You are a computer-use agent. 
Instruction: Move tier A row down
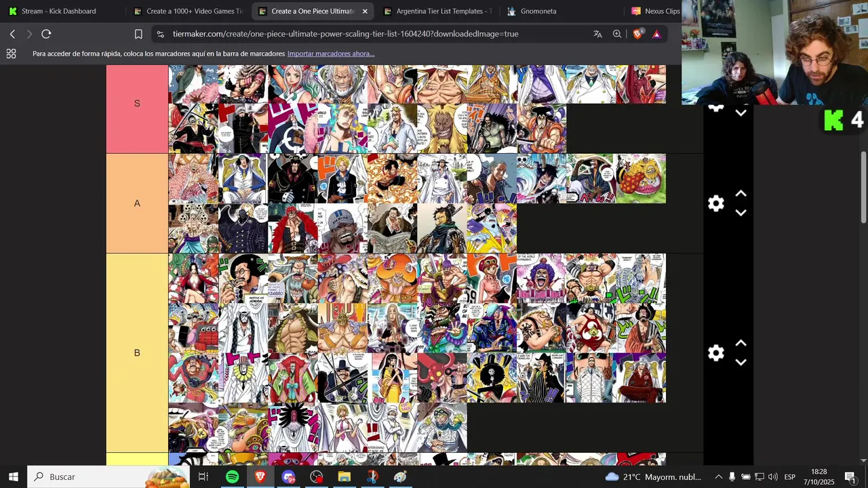pos(741,213)
